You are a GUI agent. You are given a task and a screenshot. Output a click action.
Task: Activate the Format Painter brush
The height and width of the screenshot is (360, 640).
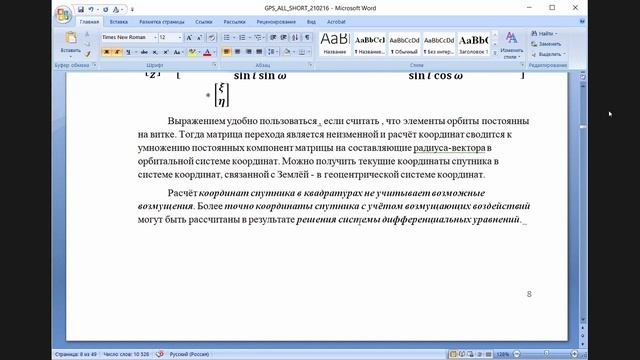coord(87,53)
